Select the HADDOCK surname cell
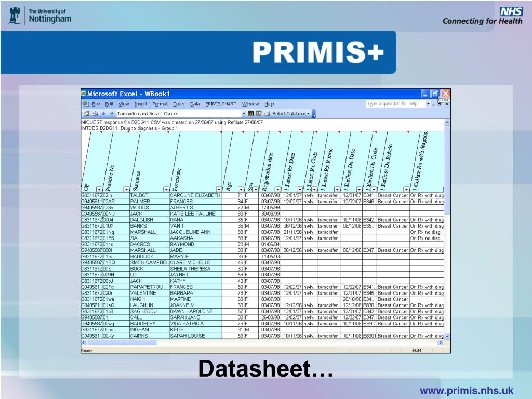 click(x=149, y=257)
